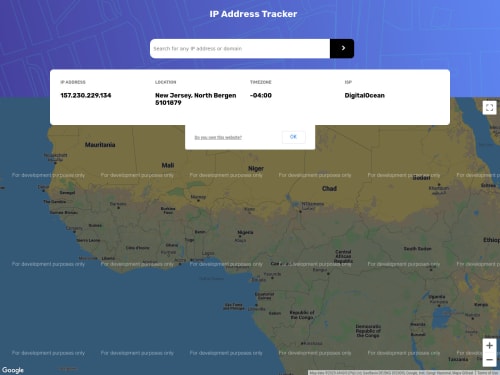Screen dimensions: 500x375
Task: Click the IP ADDRESS label
Action: [73, 82]
